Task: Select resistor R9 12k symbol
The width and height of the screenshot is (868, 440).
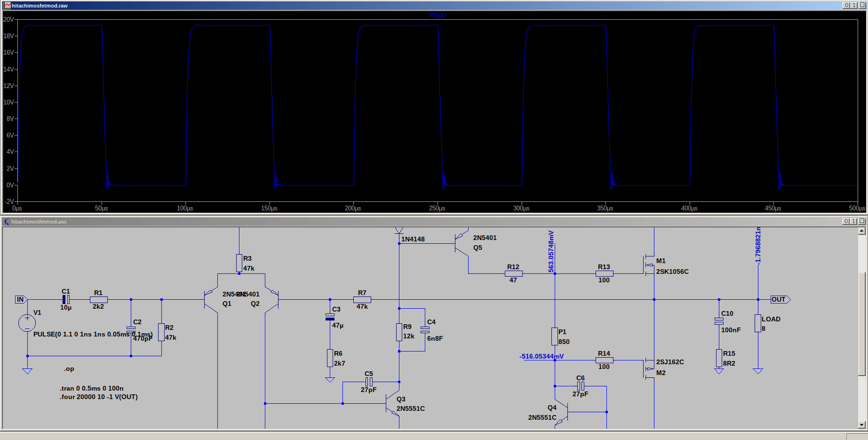Action: (x=399, y=332)
